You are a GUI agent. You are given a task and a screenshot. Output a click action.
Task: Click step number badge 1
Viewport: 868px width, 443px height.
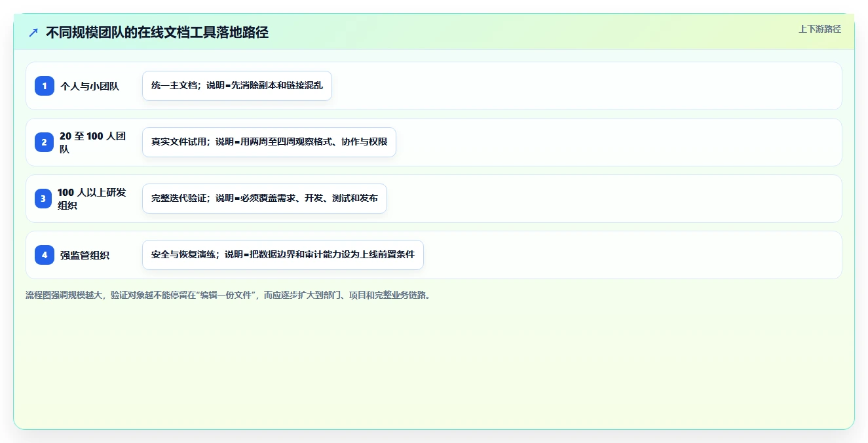point(45,86)
